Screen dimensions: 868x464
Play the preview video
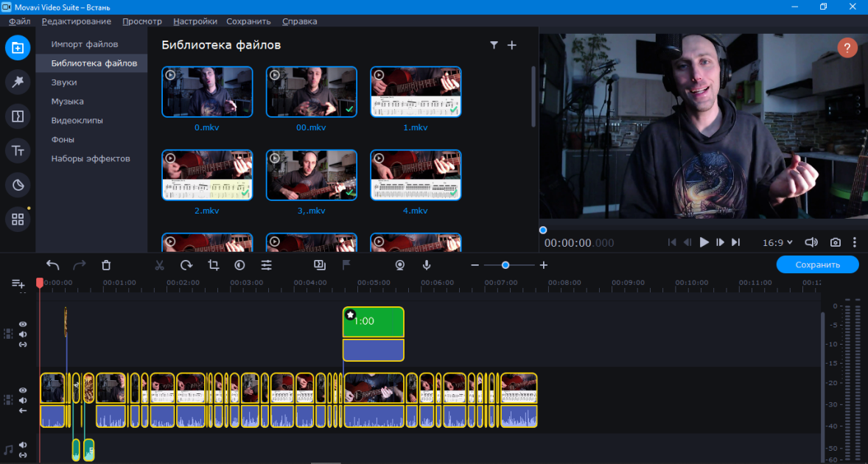click(704, 242)
